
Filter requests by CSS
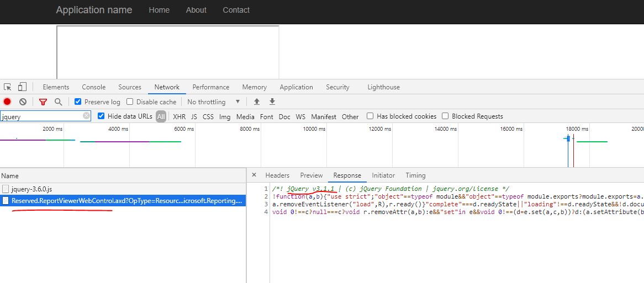click(x=208, y=116)
